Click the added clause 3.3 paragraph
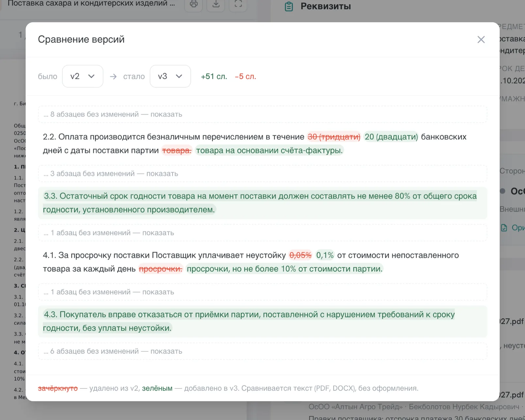Screen dimensions: 525x420 [262, 203]
